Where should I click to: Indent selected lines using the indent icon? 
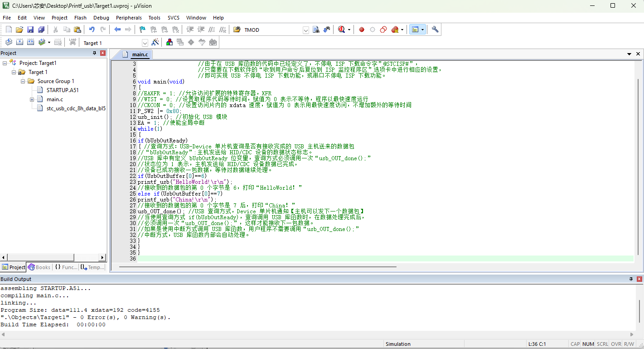click(x=190, y=29)
